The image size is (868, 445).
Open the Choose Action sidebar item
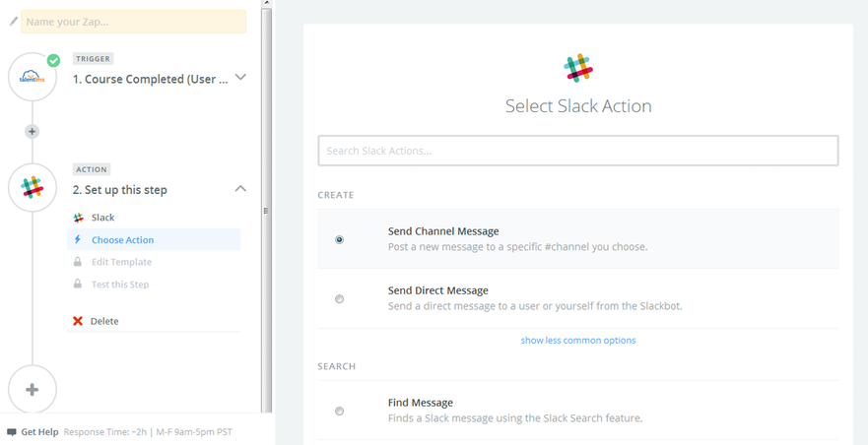pos(154,239)
